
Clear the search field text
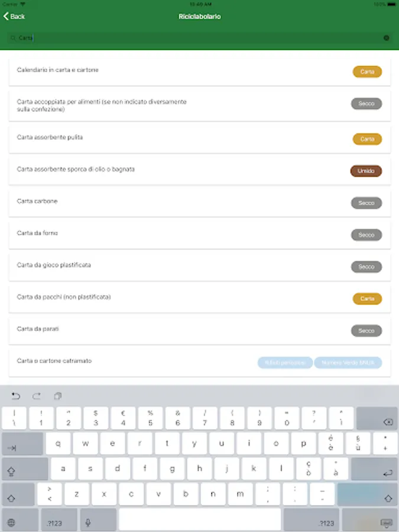(x=386, y=38)
